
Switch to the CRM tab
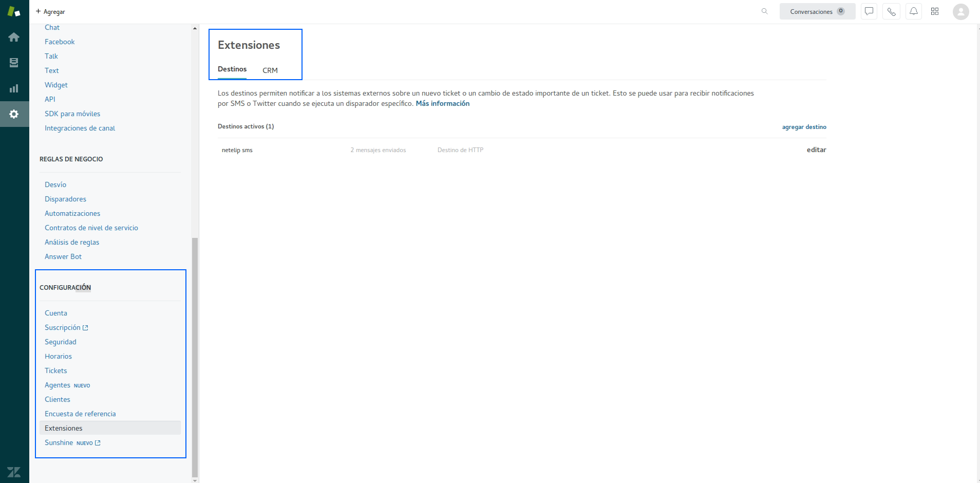coord(270,70)
